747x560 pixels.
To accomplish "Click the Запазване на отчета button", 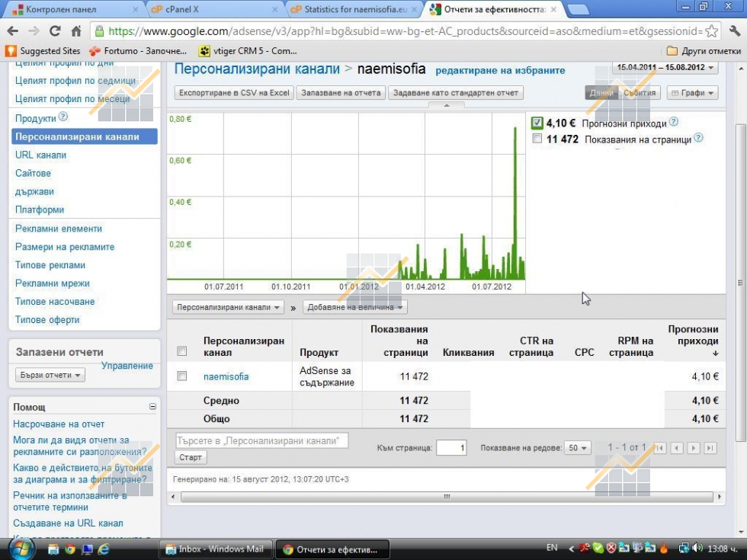I will click(x=341, y=93).
